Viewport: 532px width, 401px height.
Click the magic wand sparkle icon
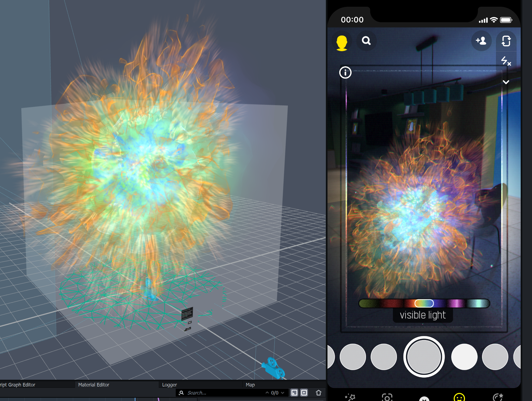[350, 397]
